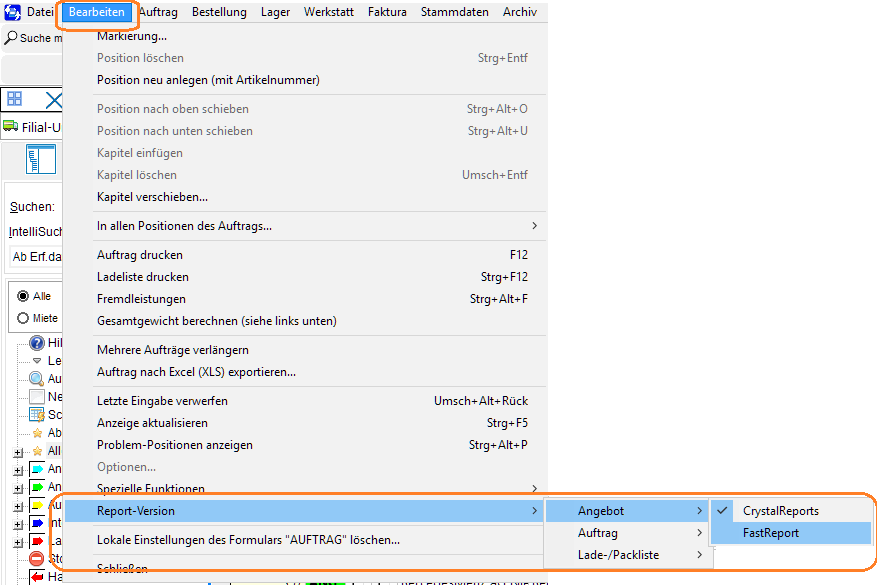Click the small down-triangle icon beside Le
This screenshot has width=877, height=585.
tap(37, 361)
